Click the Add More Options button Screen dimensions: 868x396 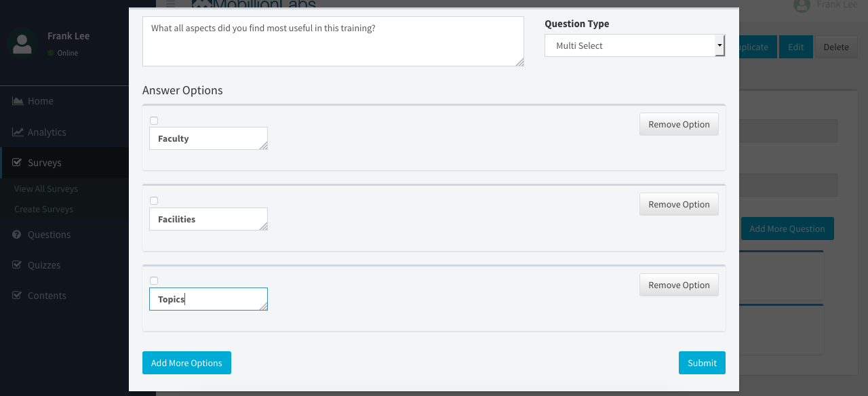186,363
